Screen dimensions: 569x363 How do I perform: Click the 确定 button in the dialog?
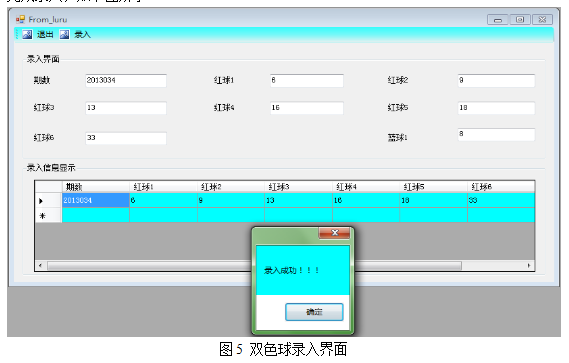(x=314, y=312)
